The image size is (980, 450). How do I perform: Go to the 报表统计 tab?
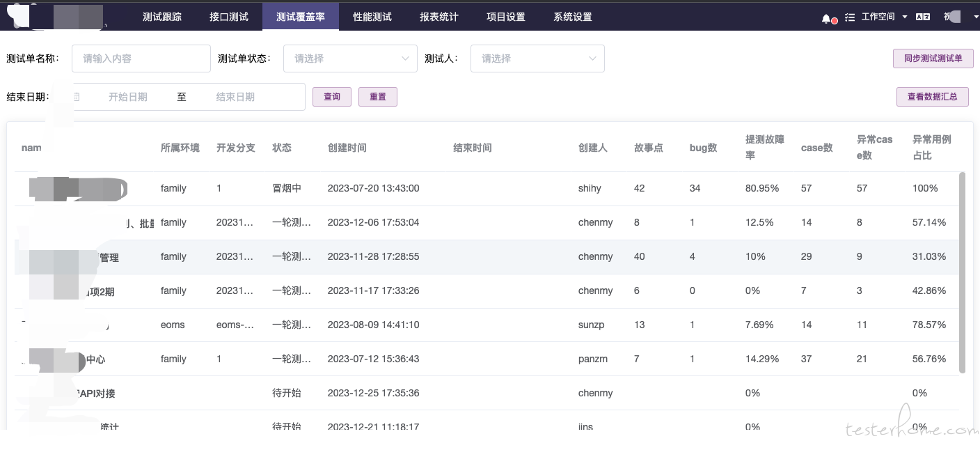pos(439,17)
